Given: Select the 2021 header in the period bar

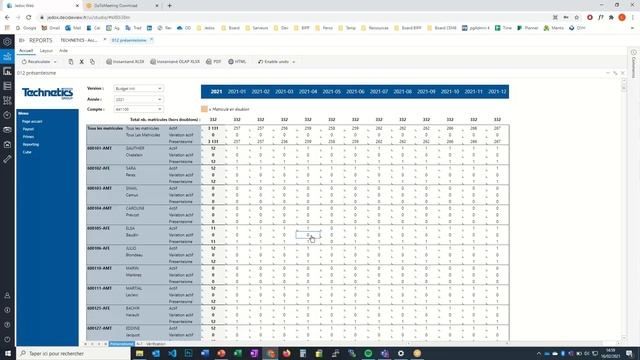Looking at the screenshot, I should coord(216,92).
